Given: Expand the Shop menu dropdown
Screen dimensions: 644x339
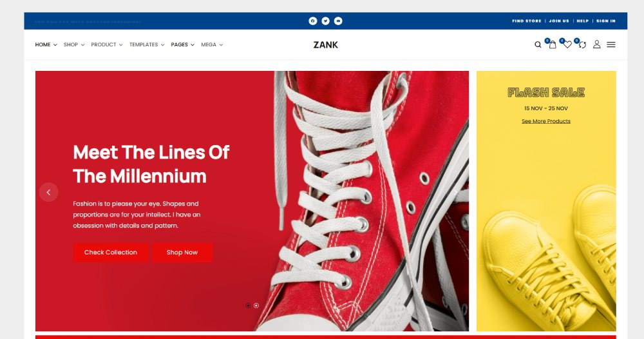Looking at the screenshot, I should click(x=74, y=44).
